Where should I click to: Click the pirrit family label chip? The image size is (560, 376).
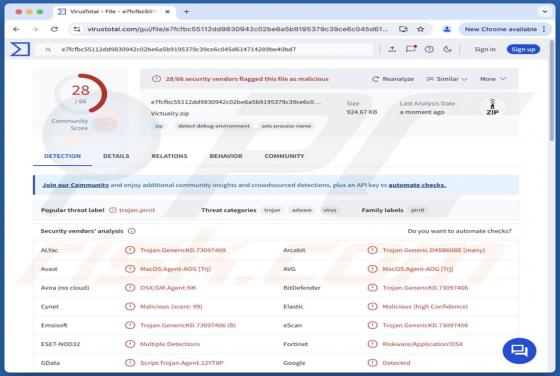click(x=417, y=210)
